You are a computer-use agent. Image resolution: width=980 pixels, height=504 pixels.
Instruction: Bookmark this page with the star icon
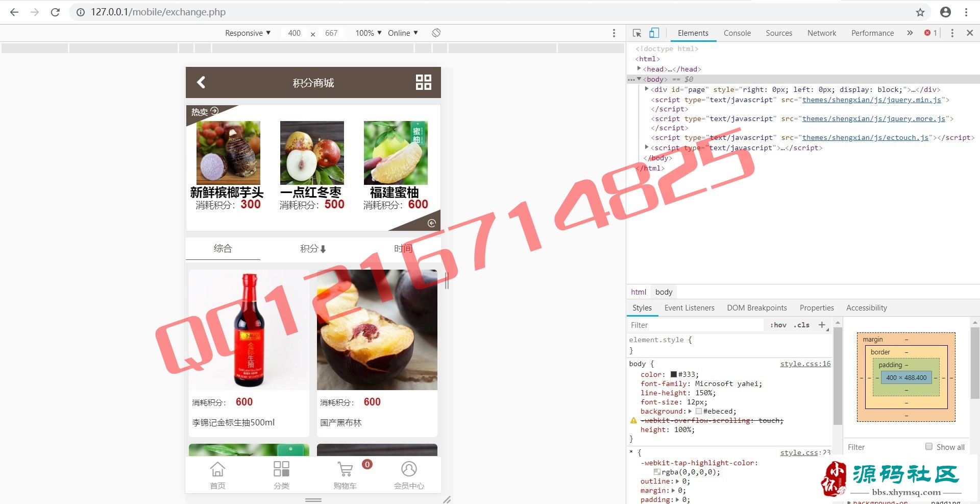tap(920, 12)
